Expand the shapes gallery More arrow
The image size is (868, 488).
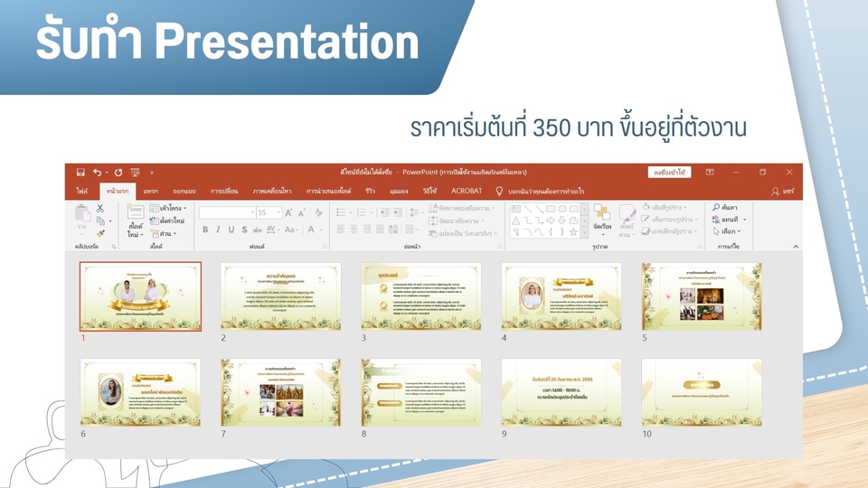(585, 233)
